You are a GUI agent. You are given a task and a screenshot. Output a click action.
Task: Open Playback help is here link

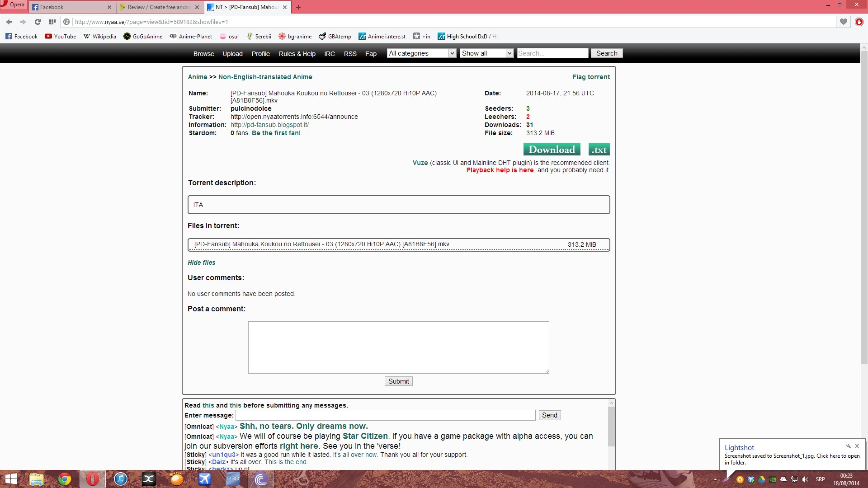pyautogui.click(x=500, y=170)
